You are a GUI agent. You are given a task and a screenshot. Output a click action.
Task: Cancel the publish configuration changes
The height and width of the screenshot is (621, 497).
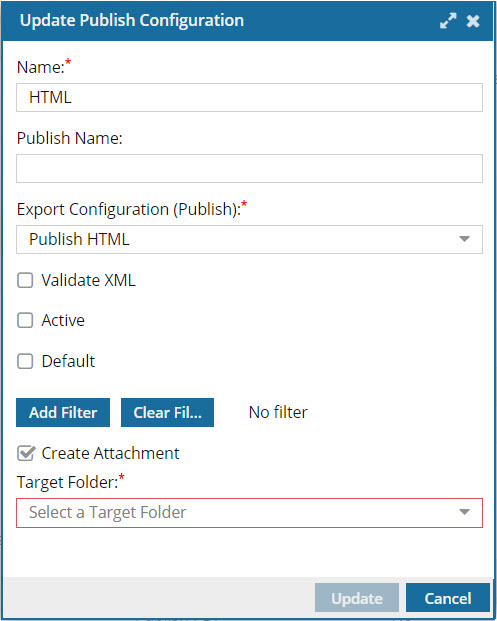pyautogui.click(x=448, y=598)
